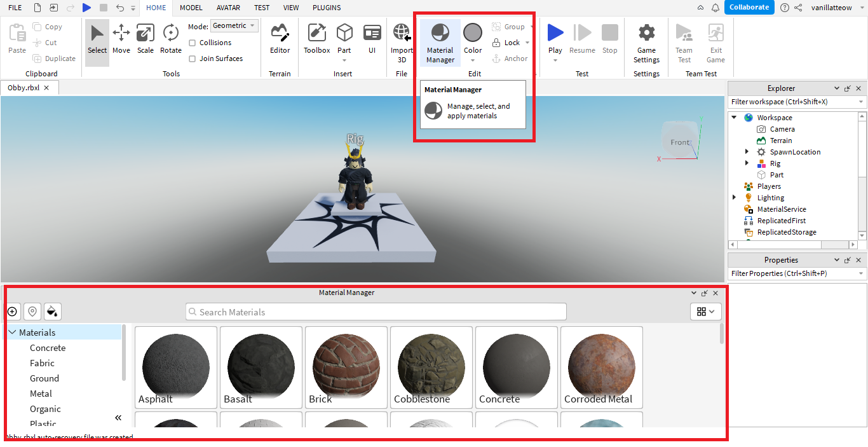Select the Scale tool
This screenshot has width=868, height=447.
(146, 40)
